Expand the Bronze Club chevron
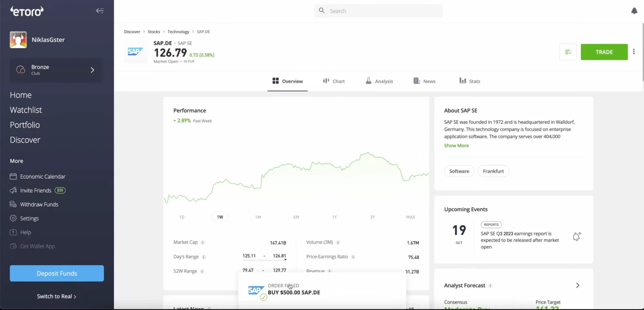This screenshot has height=310, width=644. tap(92, 70)
